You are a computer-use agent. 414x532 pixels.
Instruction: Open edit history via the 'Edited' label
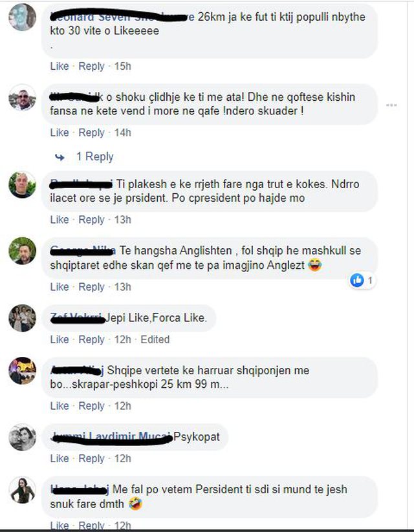[155, 339]
